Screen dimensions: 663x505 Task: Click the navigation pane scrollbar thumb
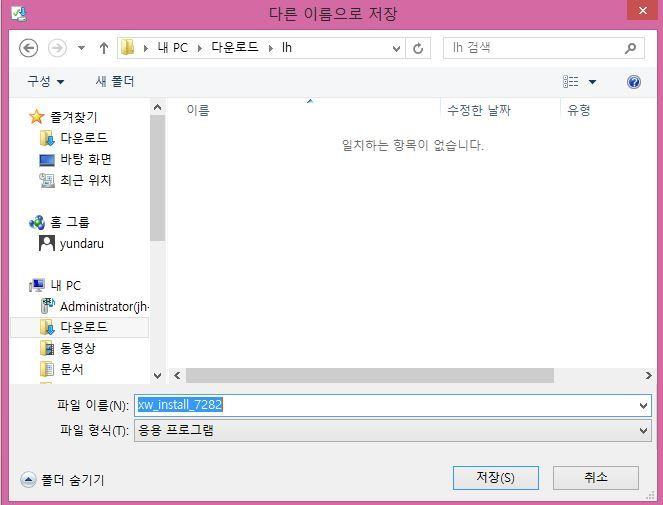pyautogui.click(x=157, y=178)
